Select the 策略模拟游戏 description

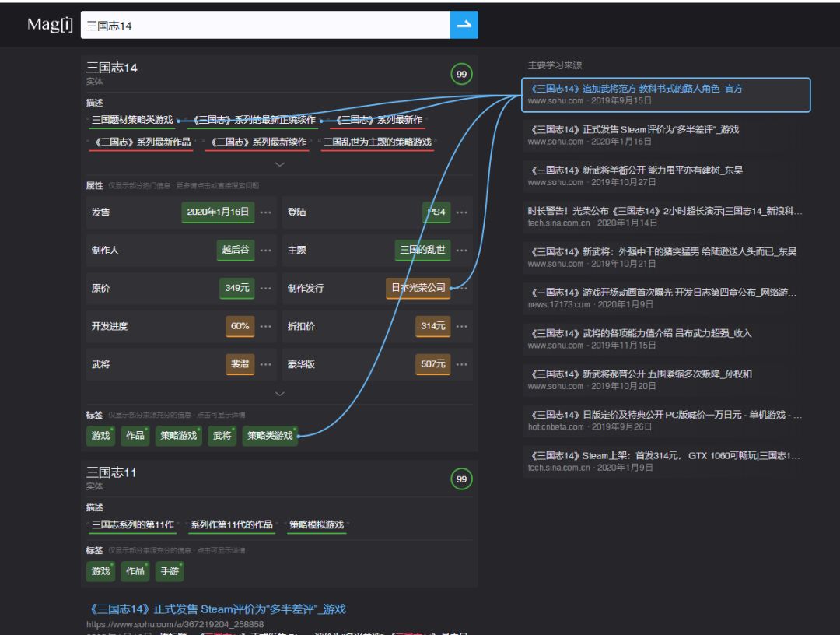(317, 524)
